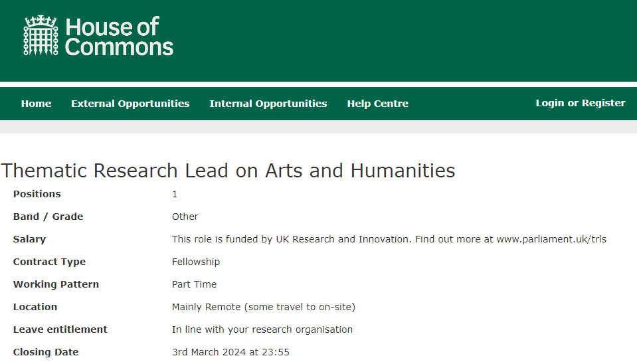This screenshot has width=637, height=364.
Task: Select the Contract Type label
Action: point(49,262)
